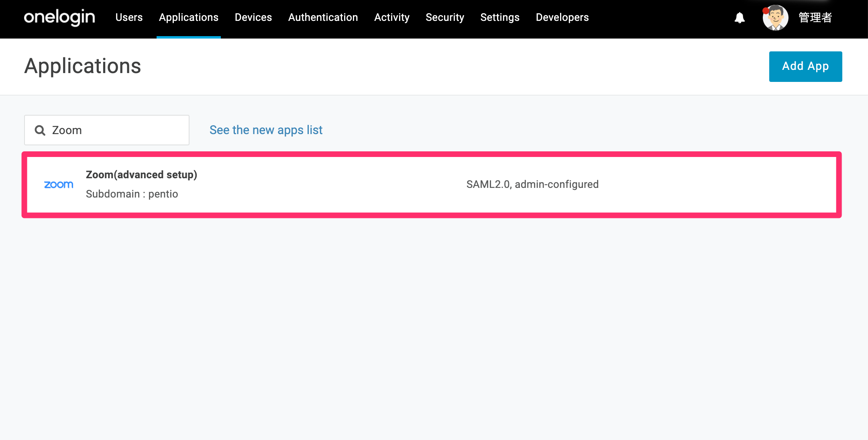Follow See the new apps list link
Screen dimensions: 868x440
tap(266, 130)
